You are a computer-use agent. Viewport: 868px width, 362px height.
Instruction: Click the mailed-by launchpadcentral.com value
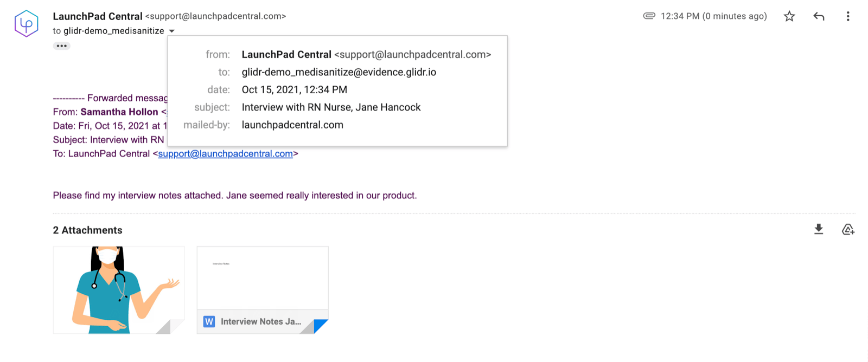coord(292,125)
